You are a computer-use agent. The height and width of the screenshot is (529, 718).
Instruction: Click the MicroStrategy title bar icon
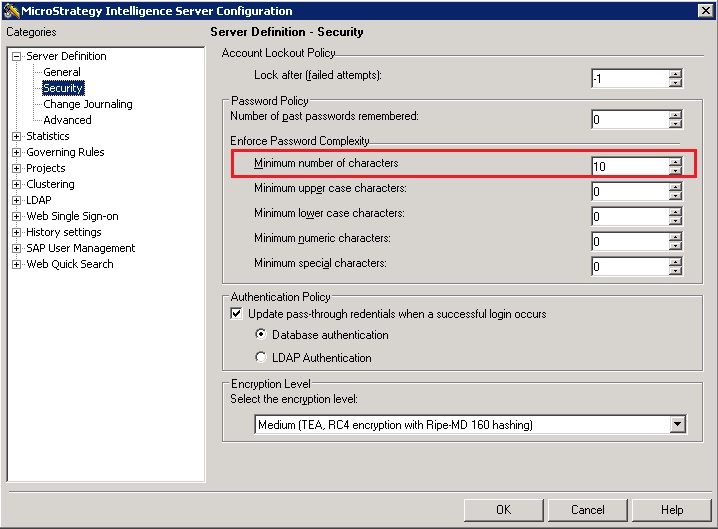tap(11, 11)
